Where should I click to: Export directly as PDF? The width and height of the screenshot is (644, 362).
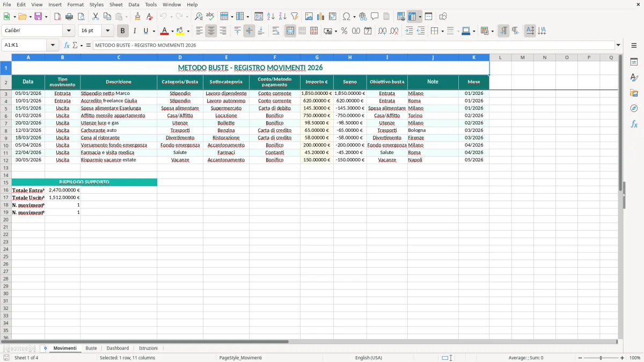pyautogui.click(x=57, y=17)
